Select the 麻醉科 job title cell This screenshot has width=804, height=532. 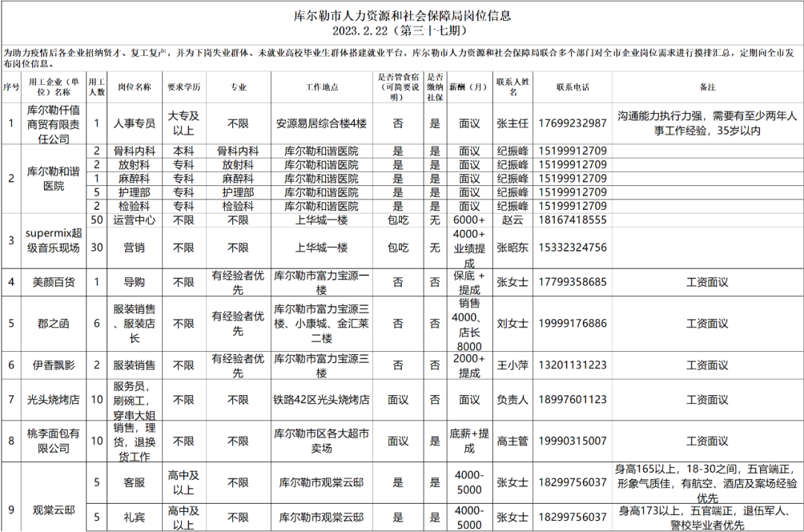pyautogui.click(x=134, y=179)
